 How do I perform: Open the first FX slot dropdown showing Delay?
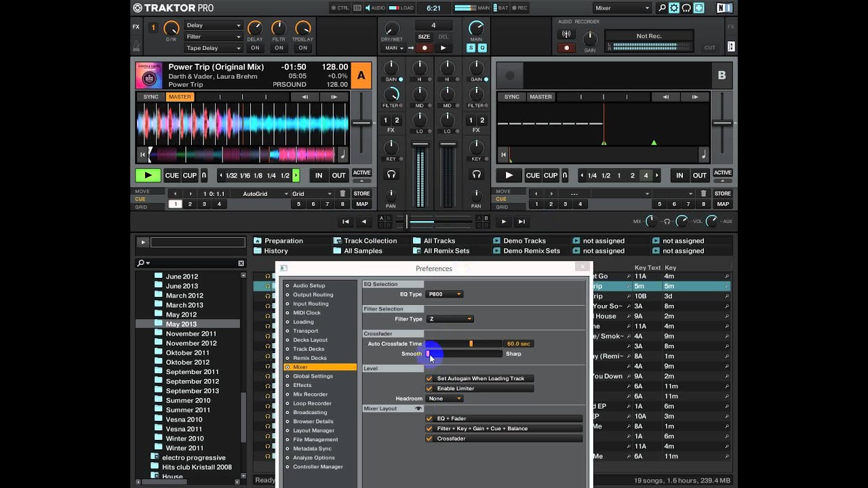[x=214, y=26]
